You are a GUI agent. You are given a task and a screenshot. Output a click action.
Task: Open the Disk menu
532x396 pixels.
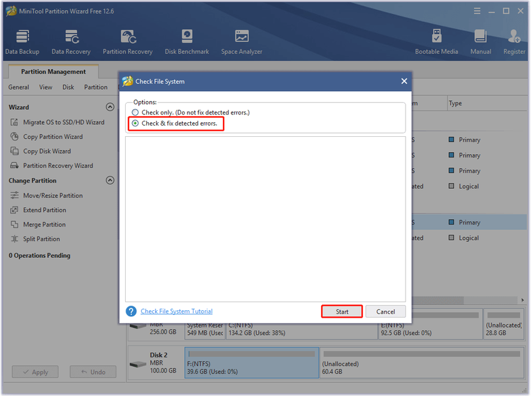click(68, 87)
